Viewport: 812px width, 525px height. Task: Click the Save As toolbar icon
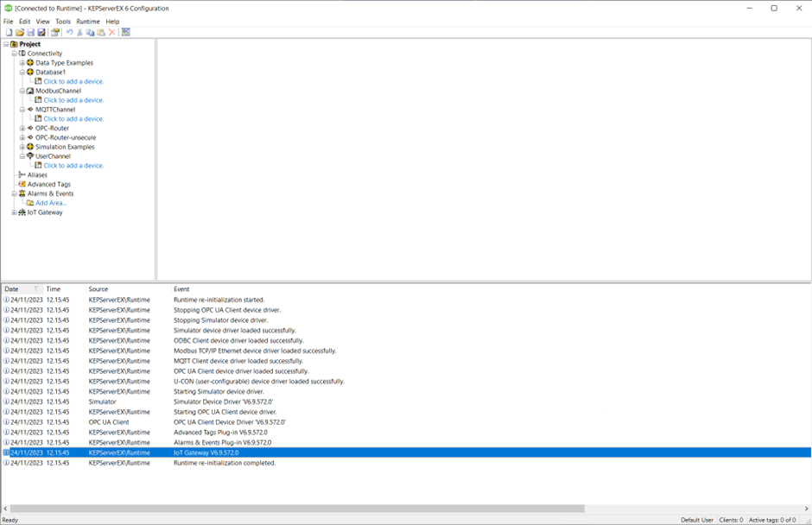point(41,32)
